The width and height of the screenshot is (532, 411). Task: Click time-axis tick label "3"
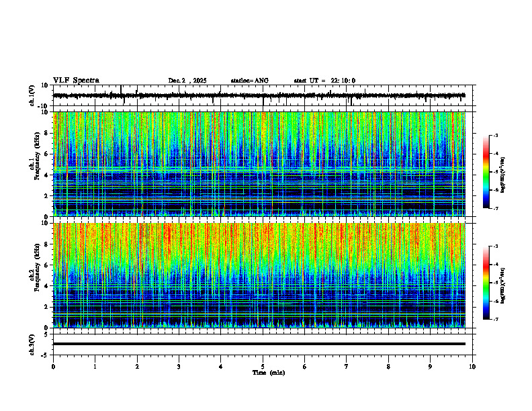(x=179, y=367)
